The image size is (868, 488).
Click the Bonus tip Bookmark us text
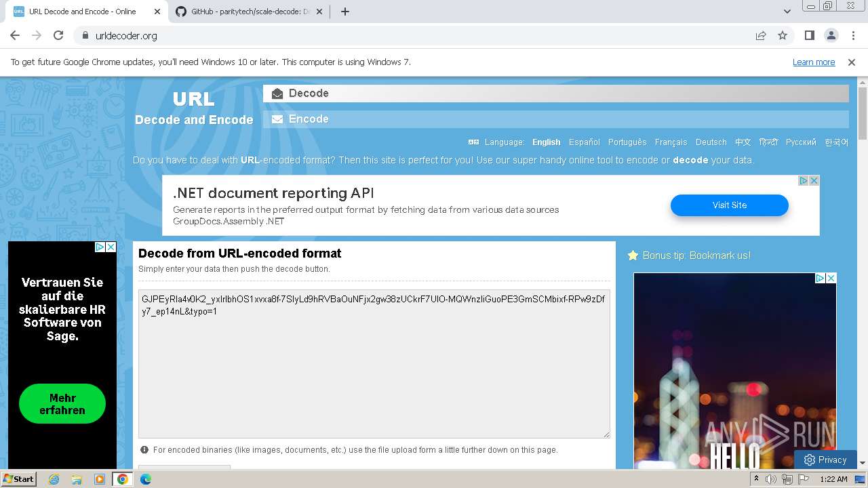click(696, 256)
